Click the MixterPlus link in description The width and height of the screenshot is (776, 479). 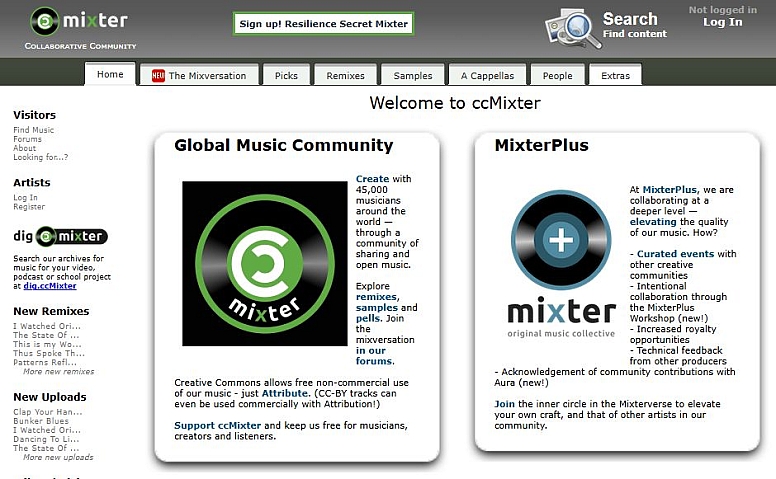coord(670,190)
